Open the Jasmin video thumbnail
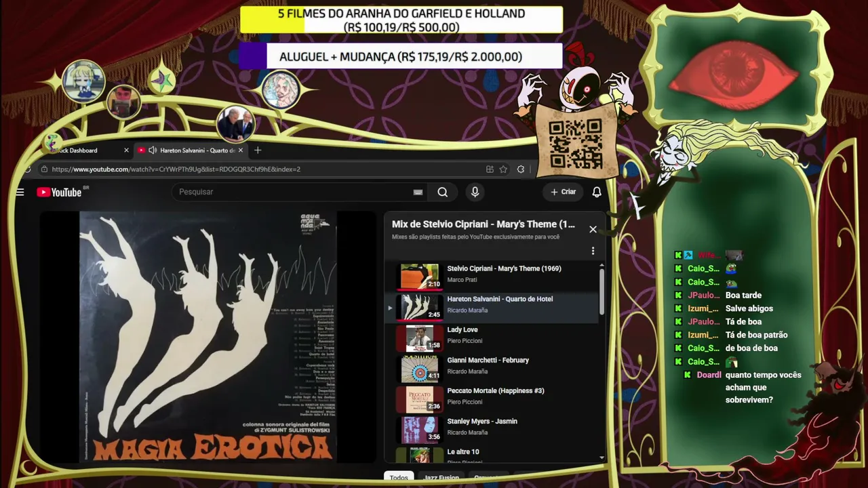The width and height of the screenshot is (868, 488). [420, 429]
